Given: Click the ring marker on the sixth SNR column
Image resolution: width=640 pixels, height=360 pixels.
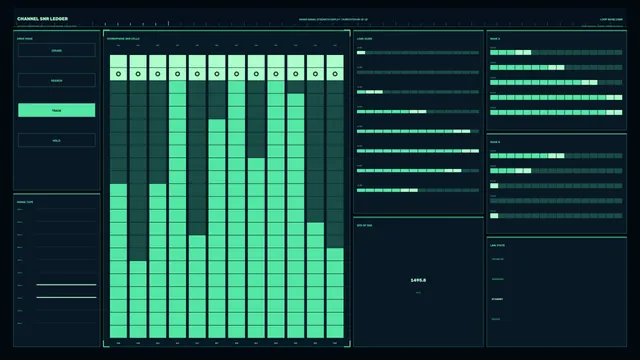Looking at the screenshot, I should (217, 74).
